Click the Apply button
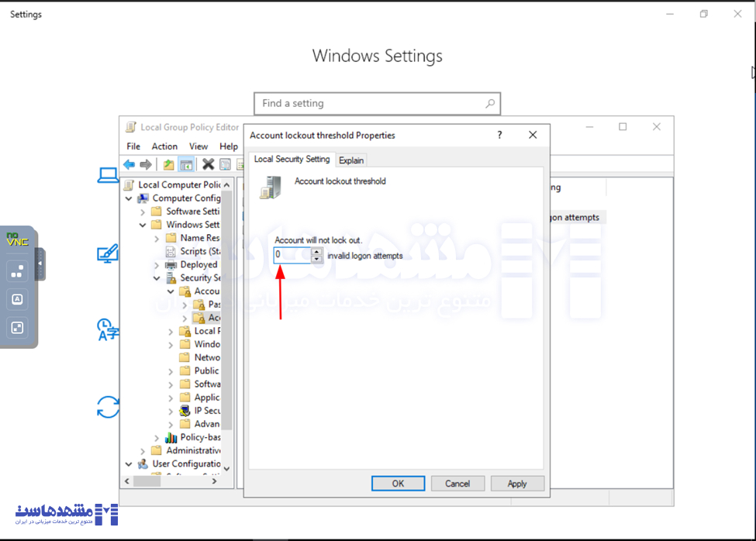The height and width of the screenshot is (541, 756). [517, 484]
